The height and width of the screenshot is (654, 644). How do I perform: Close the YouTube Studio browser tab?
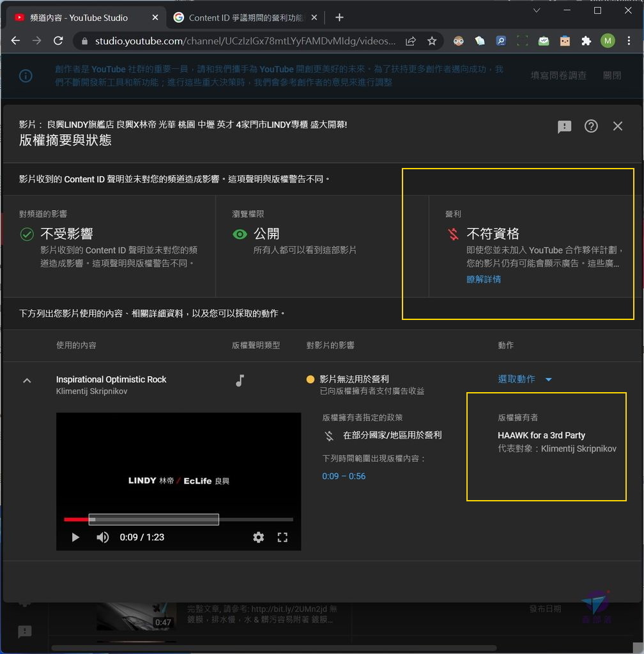tap(155, 17)
